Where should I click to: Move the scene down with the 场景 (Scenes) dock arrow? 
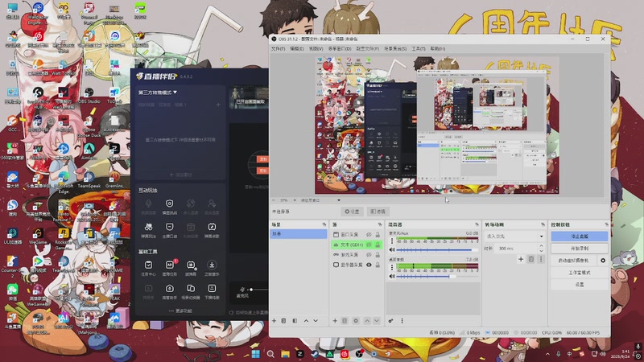click(316, 320)
